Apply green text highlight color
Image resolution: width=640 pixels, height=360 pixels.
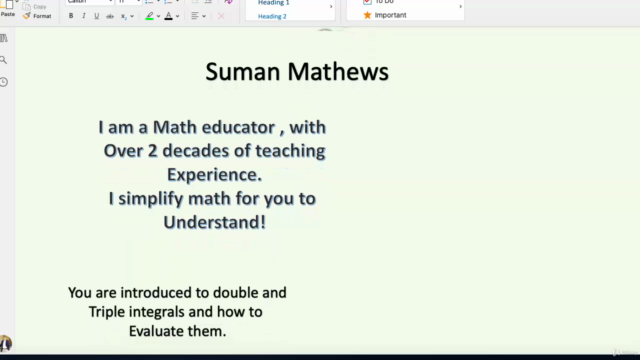click(149, 16)
